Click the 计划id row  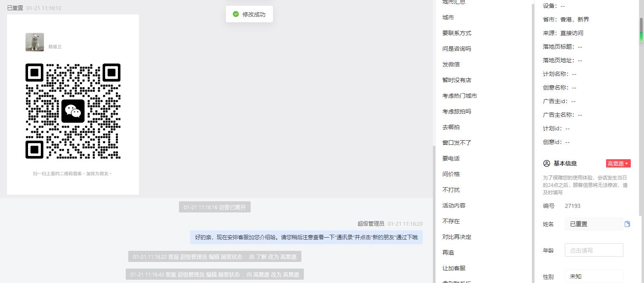[x=557, y=128]
